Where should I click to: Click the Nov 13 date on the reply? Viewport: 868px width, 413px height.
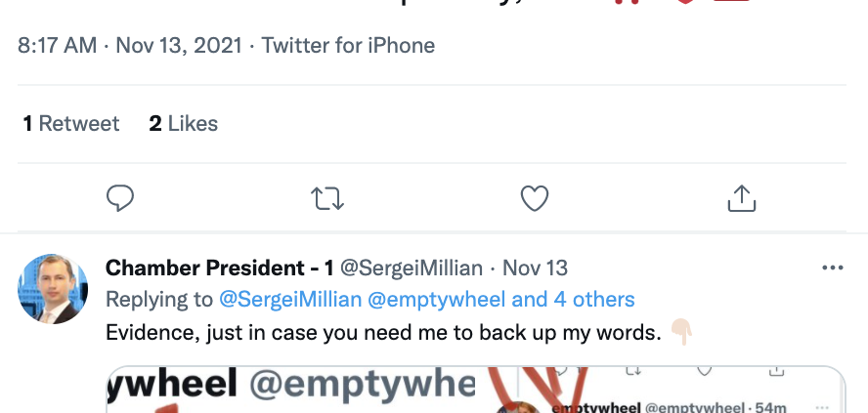[x=535, y=268]
